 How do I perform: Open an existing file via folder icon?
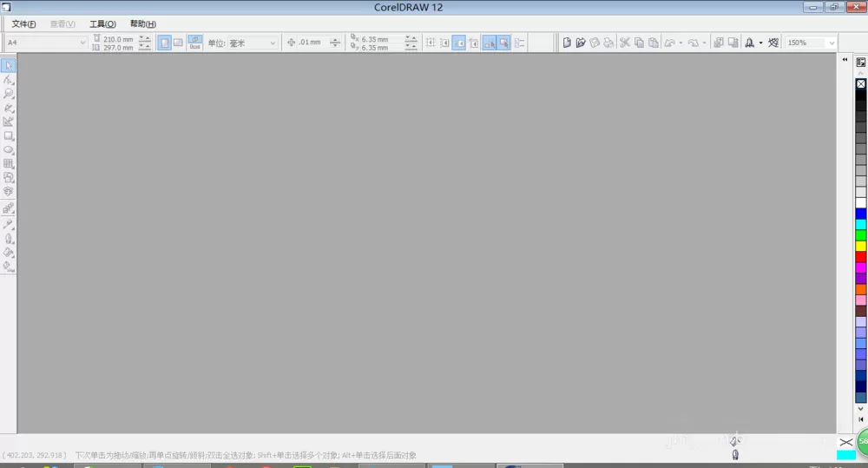[x=580, y=43]
